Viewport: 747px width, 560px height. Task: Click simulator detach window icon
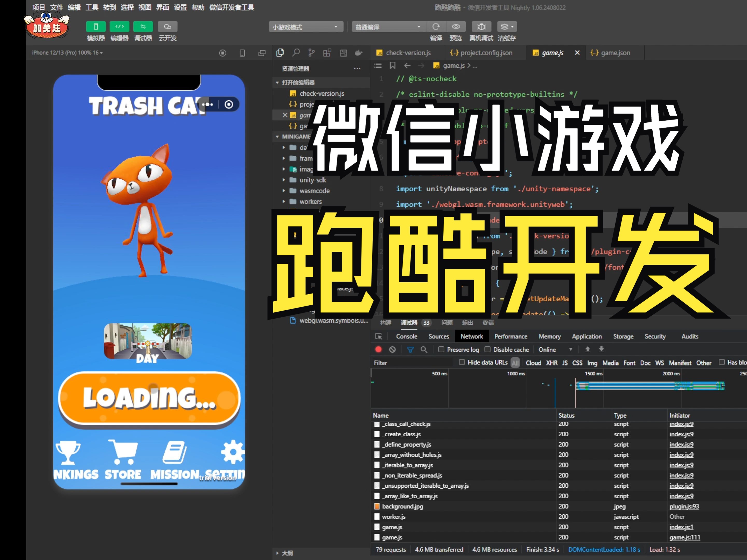(x=262, y=53)
